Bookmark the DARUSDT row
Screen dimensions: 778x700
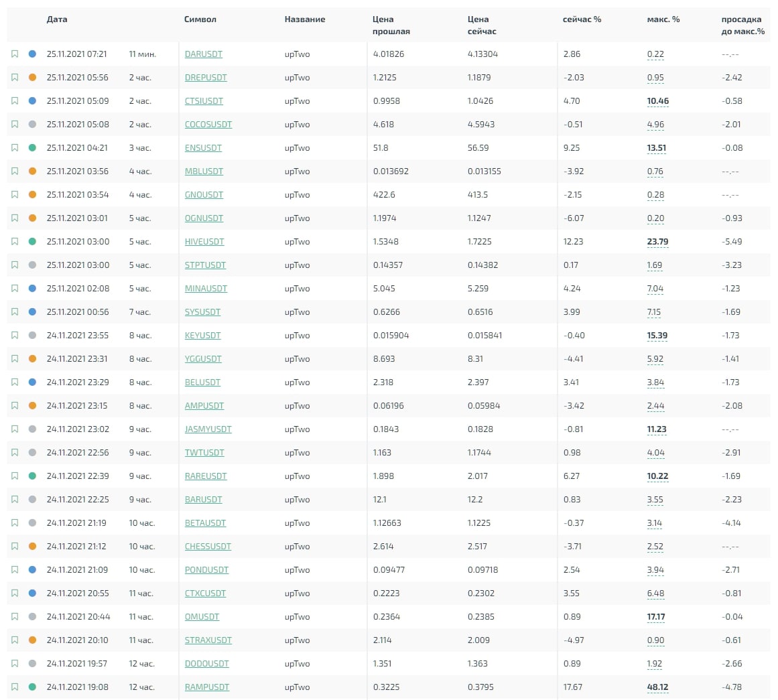pos(15,54)
